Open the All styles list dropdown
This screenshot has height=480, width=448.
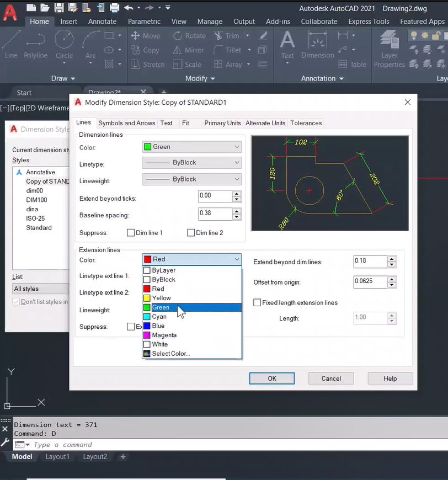pyautogui.click(x=41, y=289)
